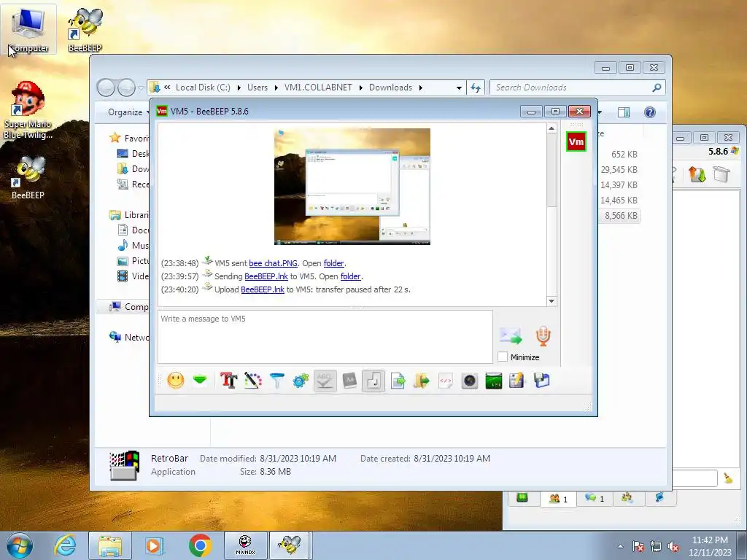Open Computer in Explorer navigation pane
This screenshot has width=747, height=560.
[128, 307]
